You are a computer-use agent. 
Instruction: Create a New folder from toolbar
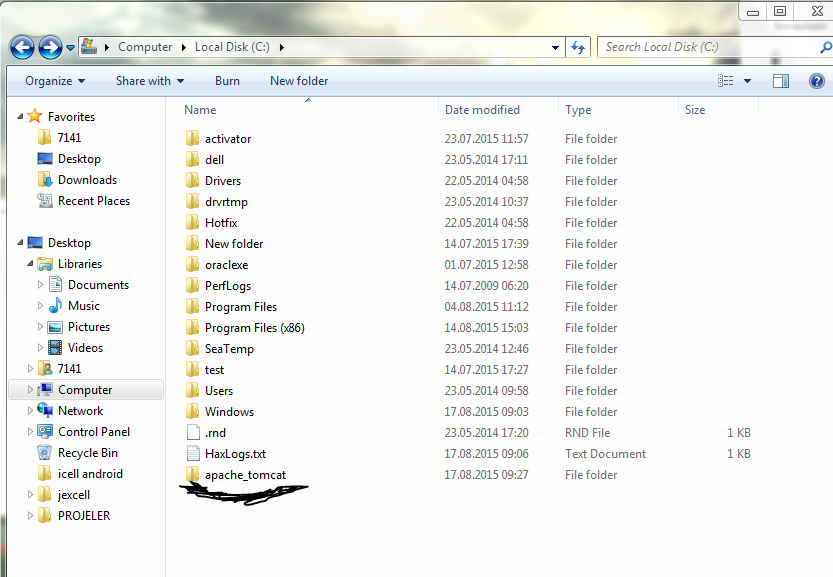click(299, 81)
